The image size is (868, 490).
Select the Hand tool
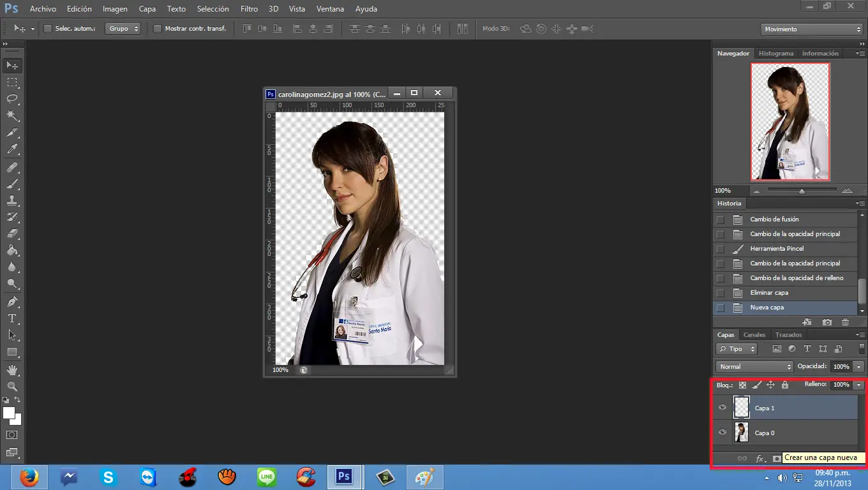(12, 369)
